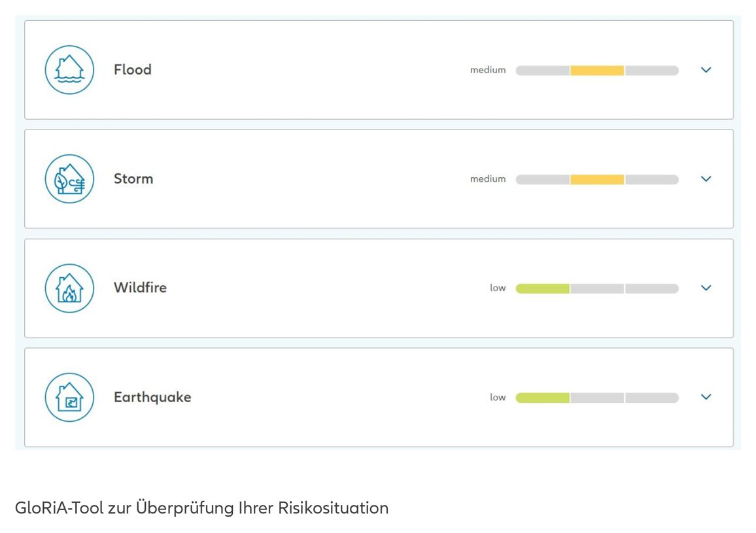Expand the Earthquake risk section chevron
Viewport: 756px width, 533px height.
pyautogui.click(x=706, y=397)
